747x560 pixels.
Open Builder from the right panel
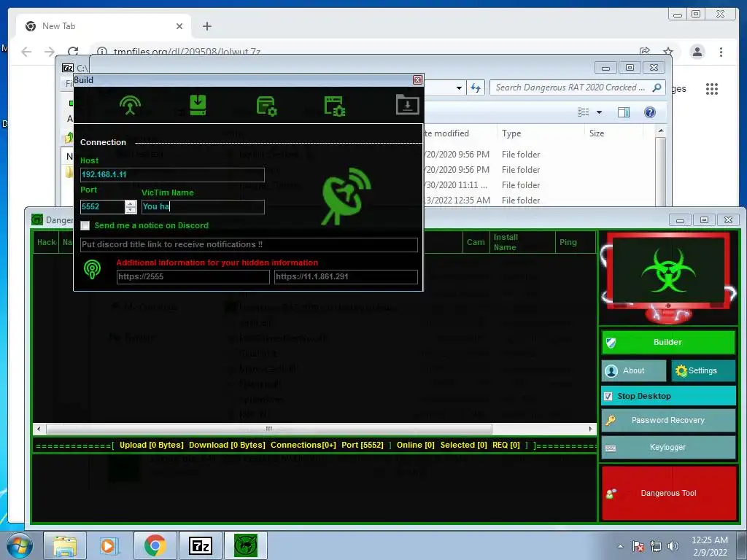668,343
